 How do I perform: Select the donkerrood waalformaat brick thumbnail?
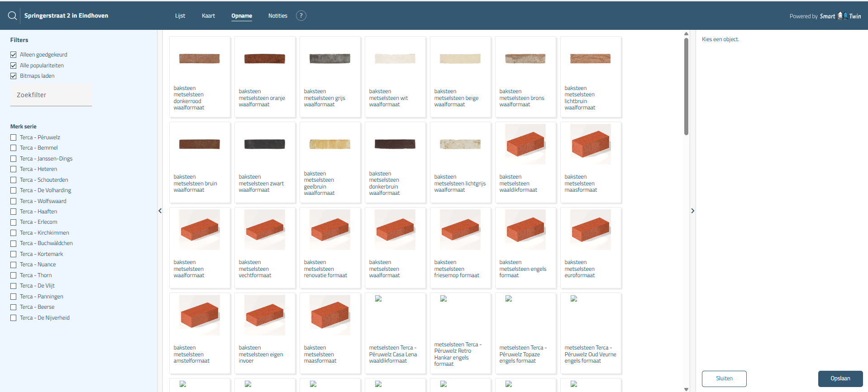(199, 59)
